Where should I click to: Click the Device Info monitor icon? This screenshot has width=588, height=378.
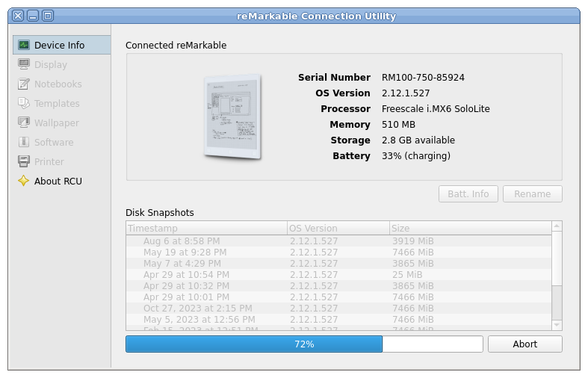pyautogui.click(x=24, y=45)
